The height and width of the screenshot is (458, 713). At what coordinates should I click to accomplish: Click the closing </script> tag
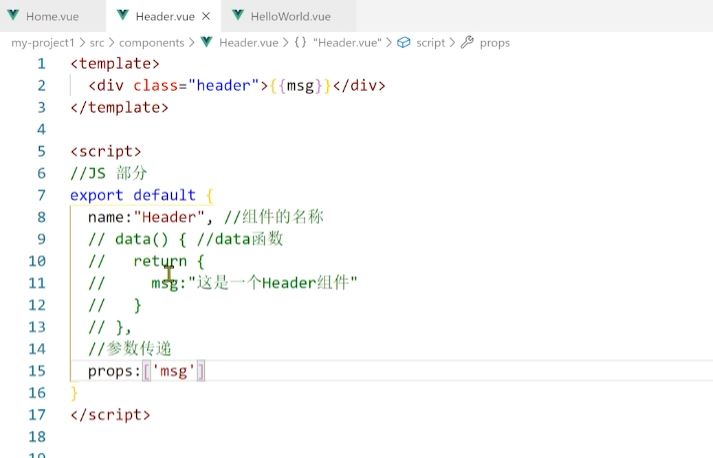tap(110, 415)
